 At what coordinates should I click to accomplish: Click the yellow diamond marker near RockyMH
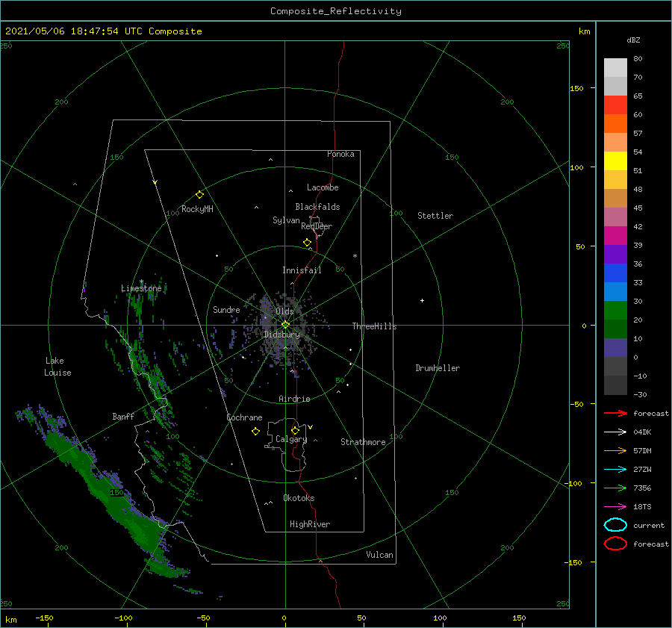[x=199, y=195]
